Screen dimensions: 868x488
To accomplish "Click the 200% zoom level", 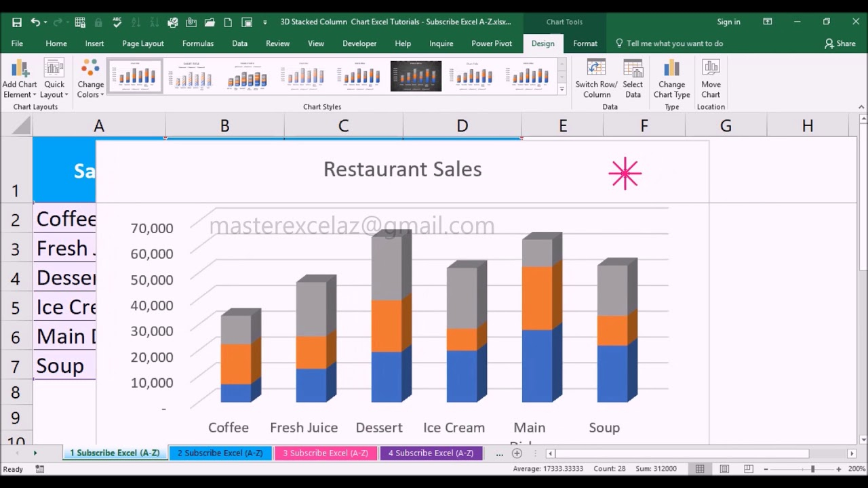I will (856, 469).
